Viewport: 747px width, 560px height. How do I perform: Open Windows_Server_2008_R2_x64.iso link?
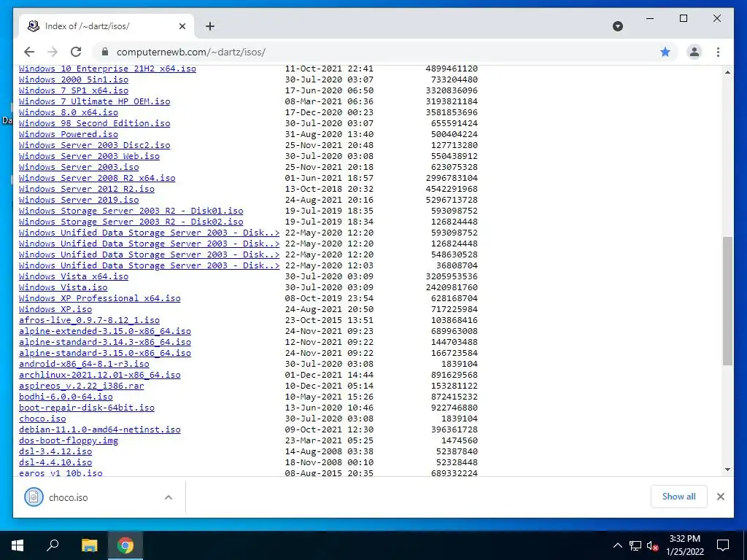pos(97,178)
